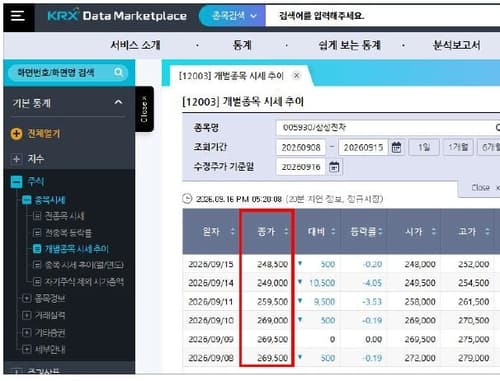Click the vertical Close sidebar tab

[x=144, y=109]
